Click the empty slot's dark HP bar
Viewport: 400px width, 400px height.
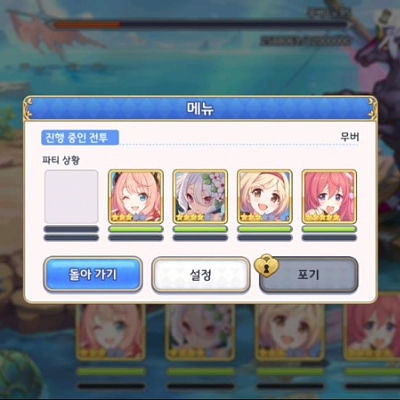click(x=71, y=229)
